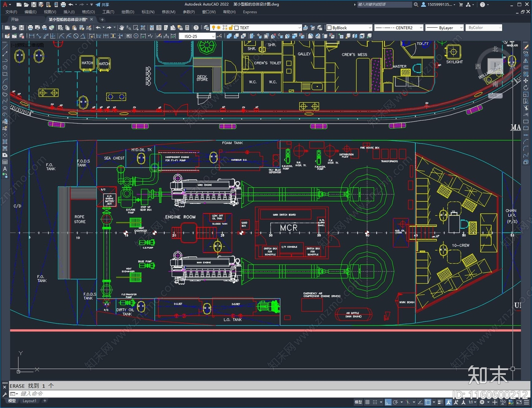Select the Linear dimension tool
Viewport: 532px width, 408px height.
click(32, 36)
